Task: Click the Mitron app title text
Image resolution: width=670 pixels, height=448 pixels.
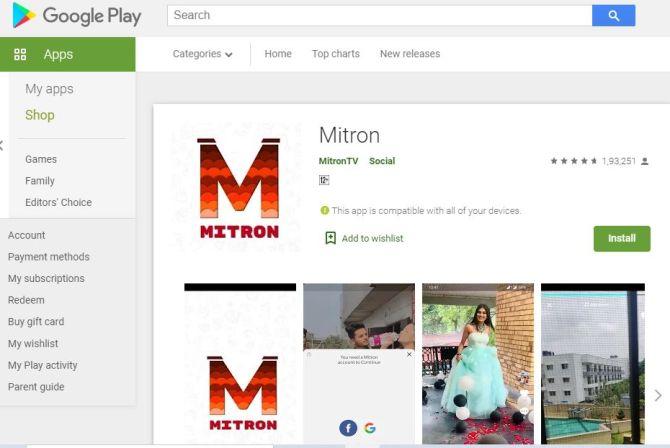Action: [x=349, y=136]
